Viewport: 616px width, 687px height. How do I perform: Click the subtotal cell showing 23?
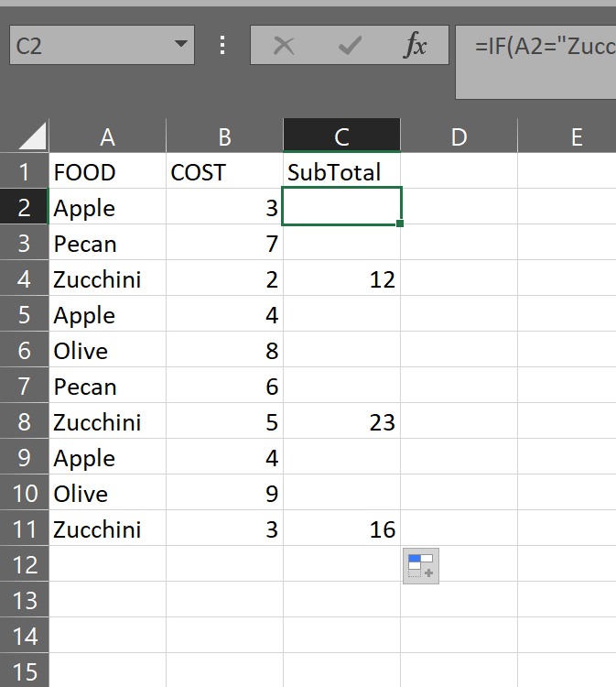tap(341, 422)
